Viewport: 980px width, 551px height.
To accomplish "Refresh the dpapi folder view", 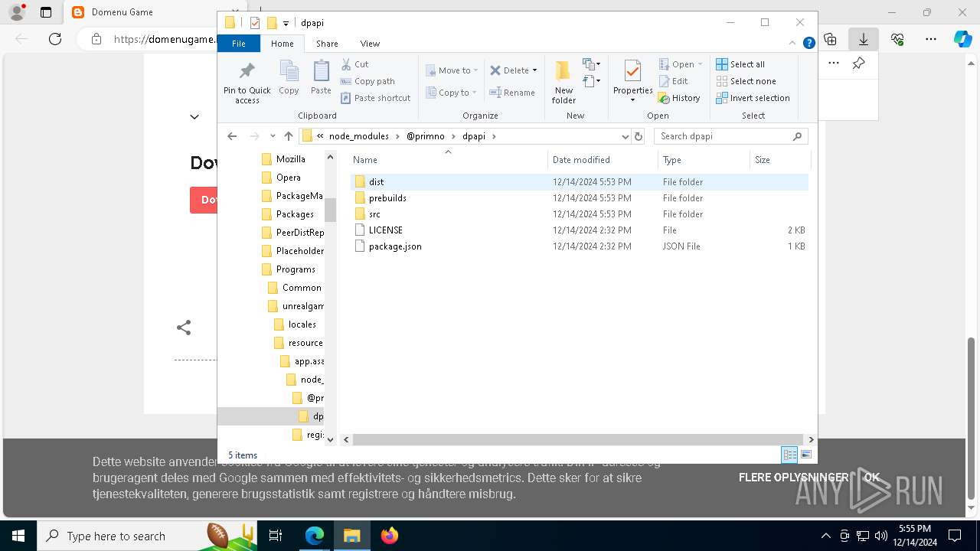I will tap(639, 136).
